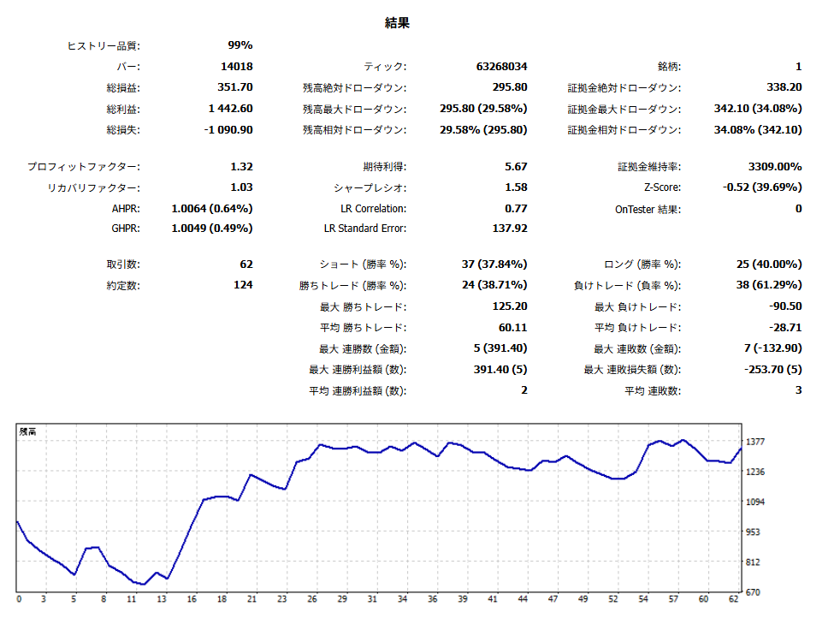Select the 約定数 value 124
The height and width of the screenshot is (630, 840).
pos(243,285)
